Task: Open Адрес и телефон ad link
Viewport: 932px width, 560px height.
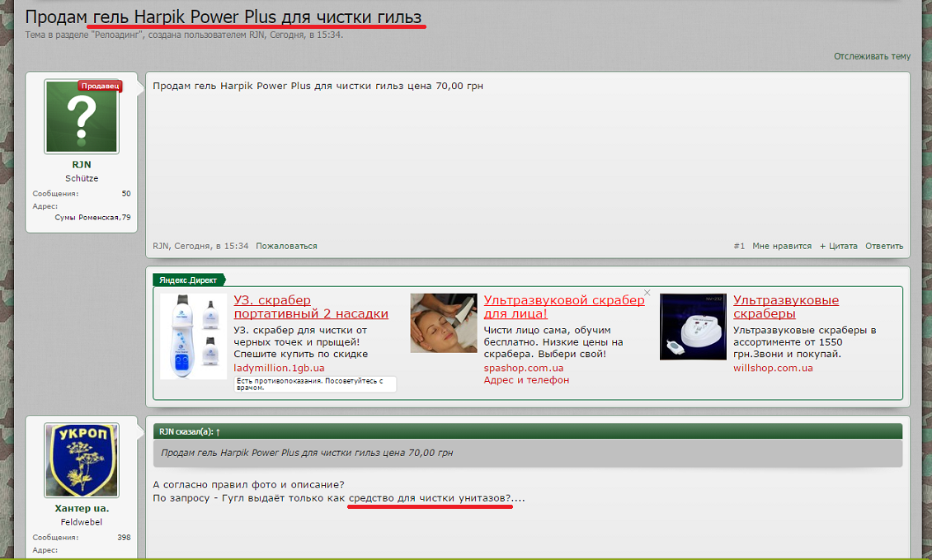Action: coord(526,380)
